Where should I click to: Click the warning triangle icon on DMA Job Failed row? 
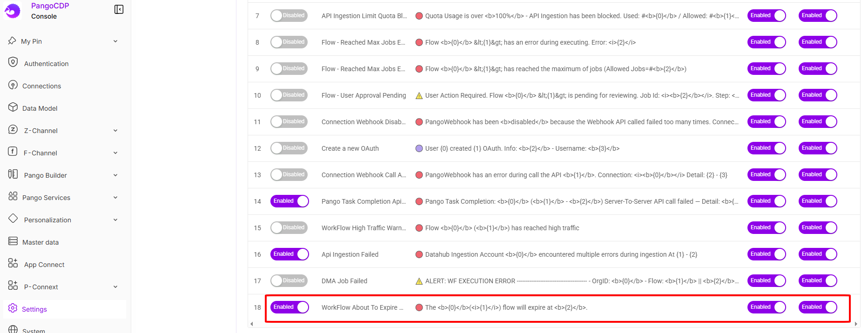[419, 281]
